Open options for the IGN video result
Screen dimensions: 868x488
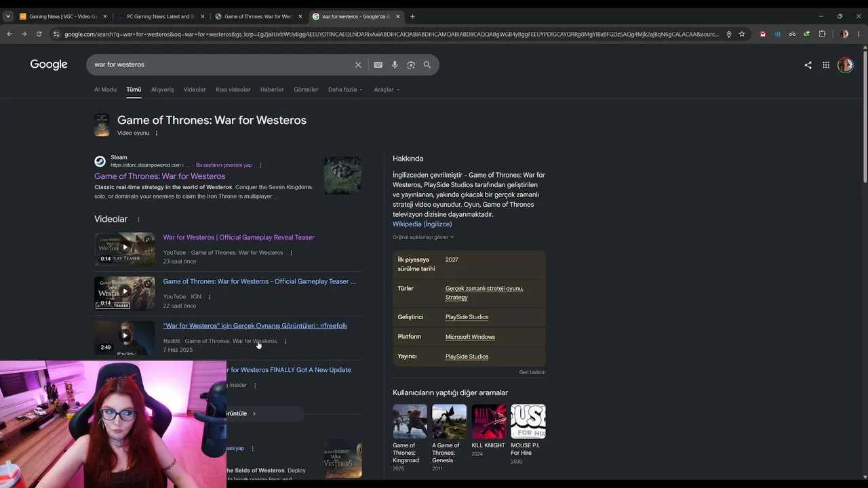tap(209, 297)
